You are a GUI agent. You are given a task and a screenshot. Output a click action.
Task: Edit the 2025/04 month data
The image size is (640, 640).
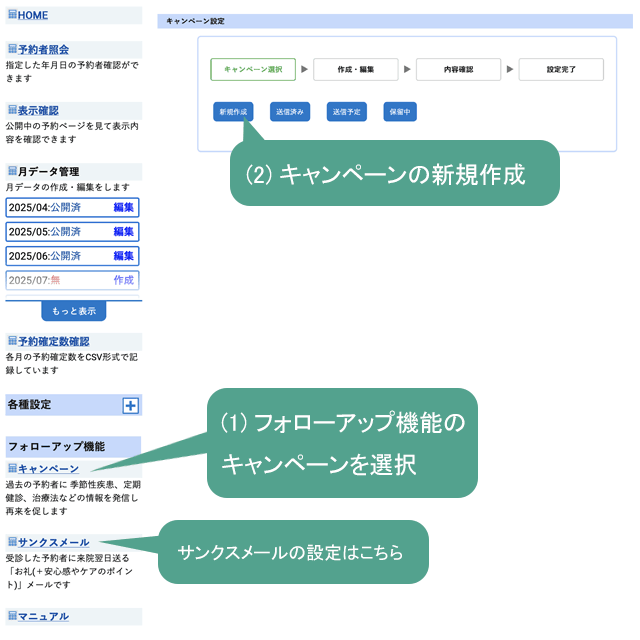(x=123, y=207)
